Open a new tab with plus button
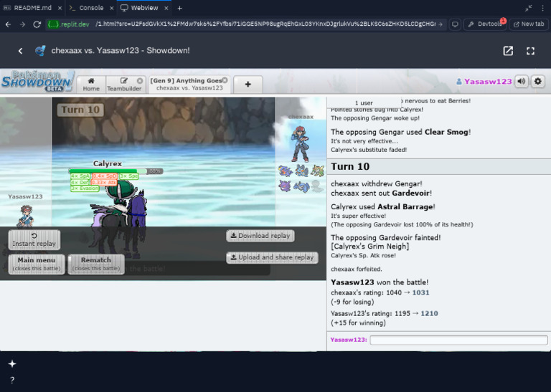 point(248,85)
